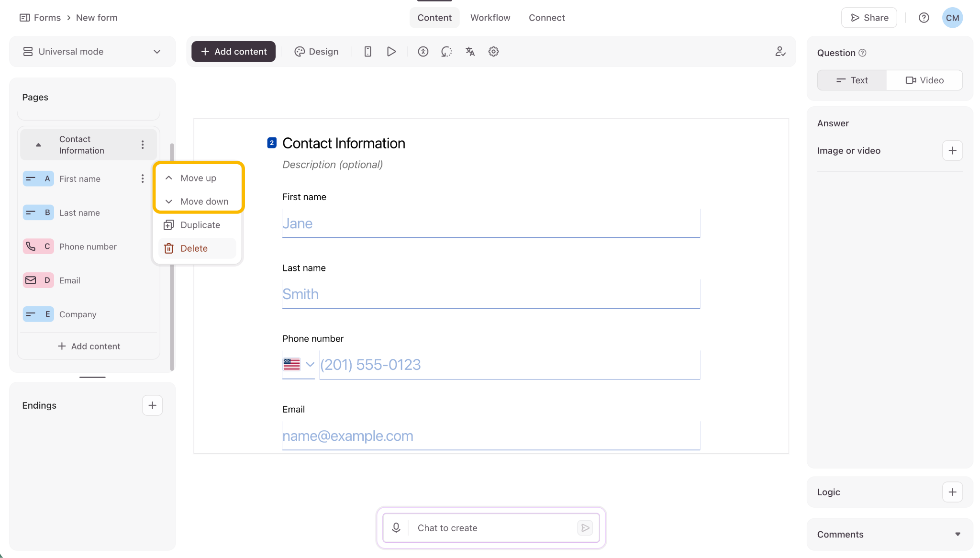
Task: Expand the Comments panel
Action: (x=958, y=534)
